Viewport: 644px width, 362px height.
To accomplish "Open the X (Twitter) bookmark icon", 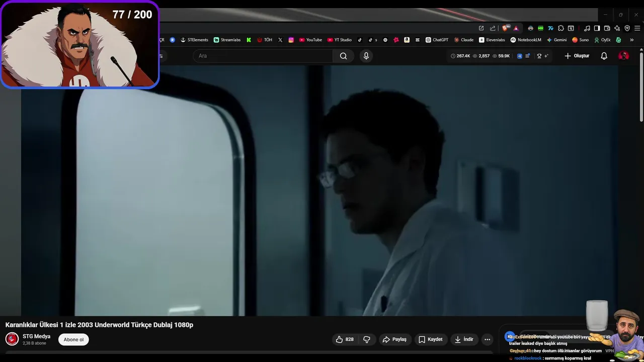I will tap(280, 40).
